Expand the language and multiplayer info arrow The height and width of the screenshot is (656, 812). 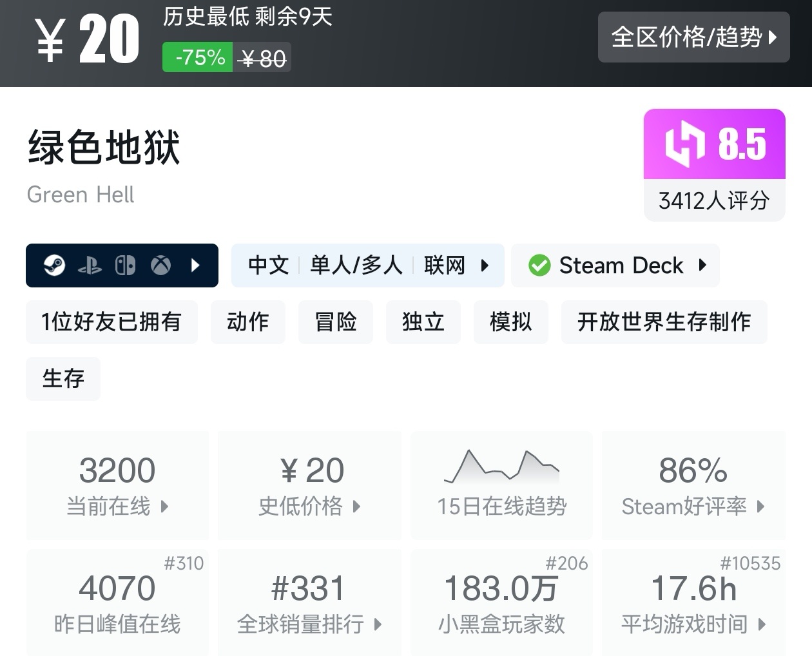(485, 265)
